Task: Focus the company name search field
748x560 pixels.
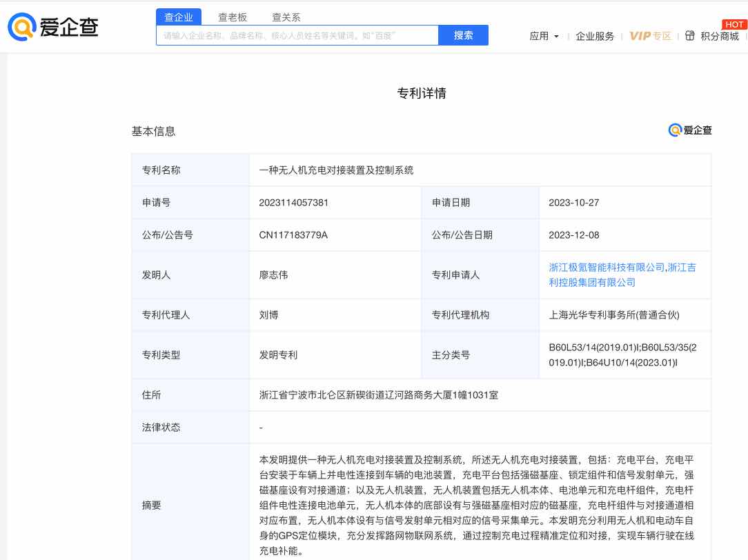Action: click(x=297, y=35)
